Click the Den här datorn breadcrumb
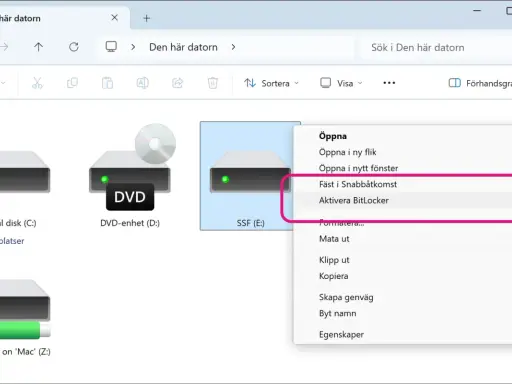The image size is (512, 384). (183, 47)
